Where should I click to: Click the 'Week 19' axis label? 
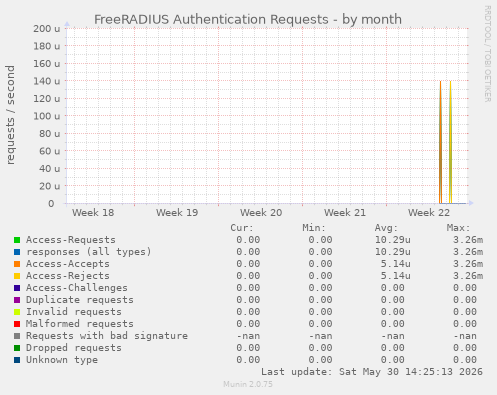(x=177, y=213)
